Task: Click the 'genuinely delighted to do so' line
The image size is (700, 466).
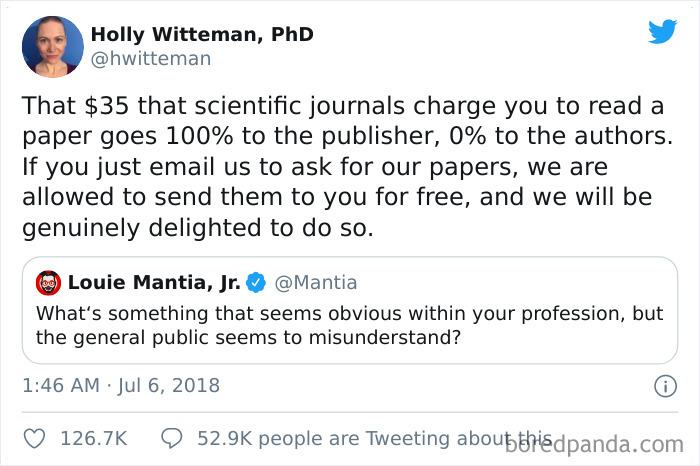Action: click(198, 227)
